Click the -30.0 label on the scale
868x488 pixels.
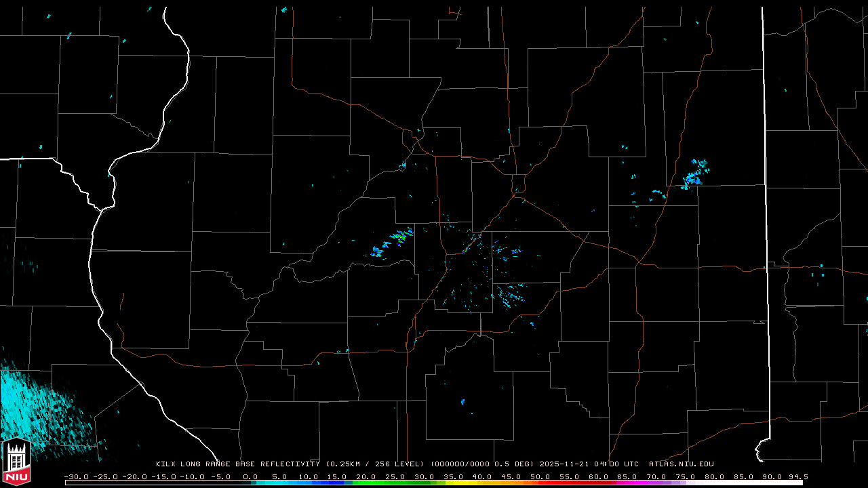click(x=75, y=476)
